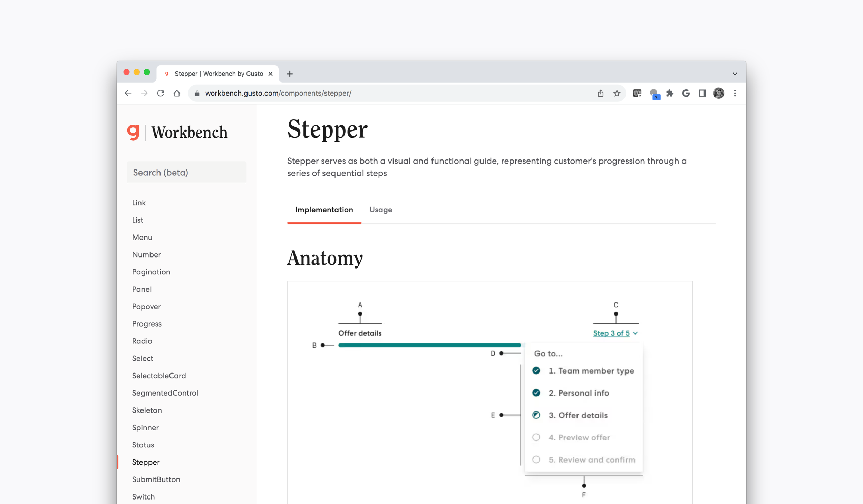Click the first extension icon after star

pos(637,93)
